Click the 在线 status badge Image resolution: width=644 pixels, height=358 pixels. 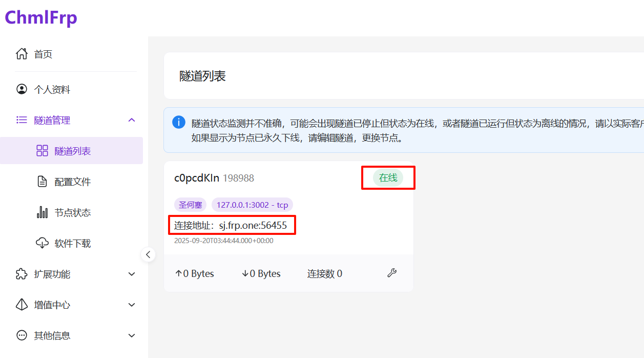point(388,178)
